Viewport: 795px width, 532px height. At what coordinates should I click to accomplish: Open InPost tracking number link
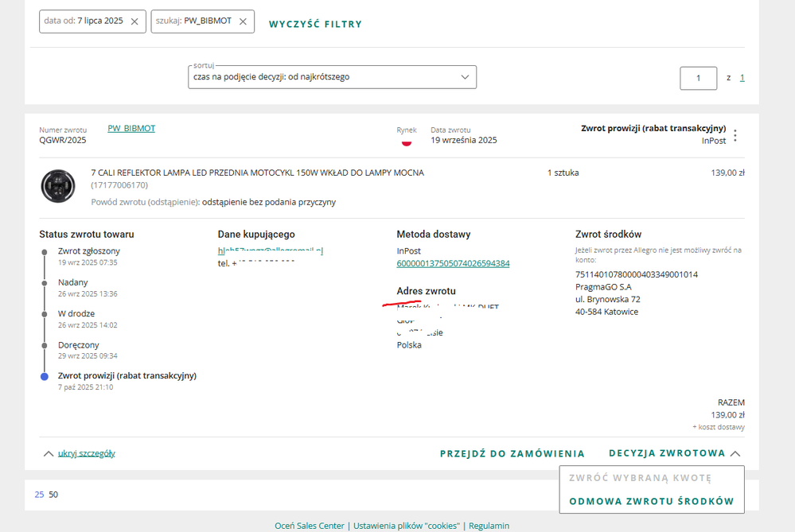point(453,263)
